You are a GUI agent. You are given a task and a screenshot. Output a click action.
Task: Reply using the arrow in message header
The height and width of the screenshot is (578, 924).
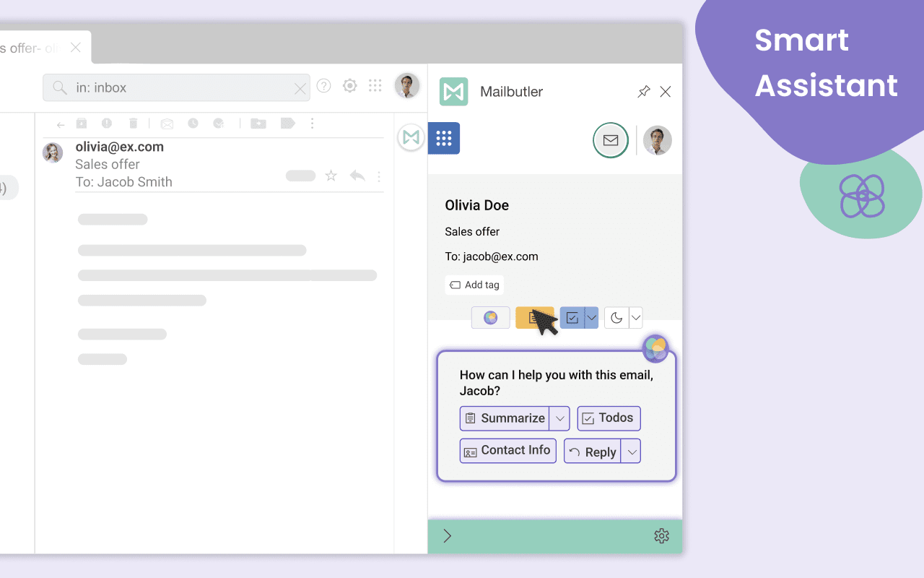pos(357,176)
